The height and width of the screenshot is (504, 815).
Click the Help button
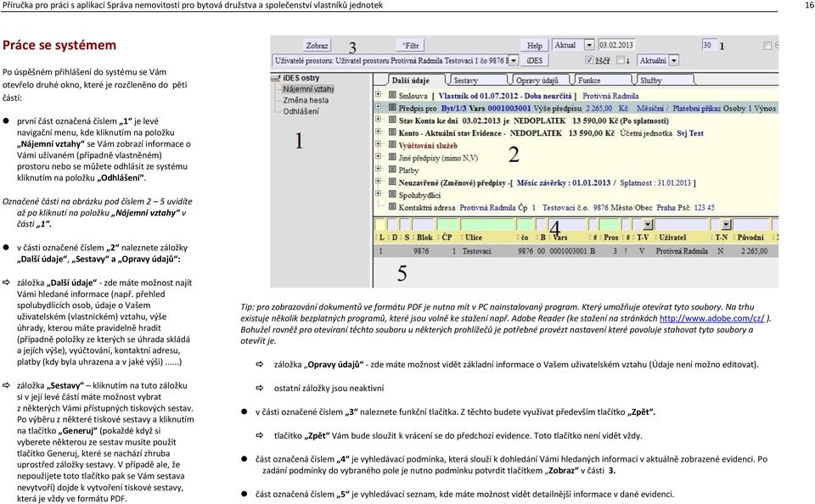pyautogui.click(x=534, y=46)
